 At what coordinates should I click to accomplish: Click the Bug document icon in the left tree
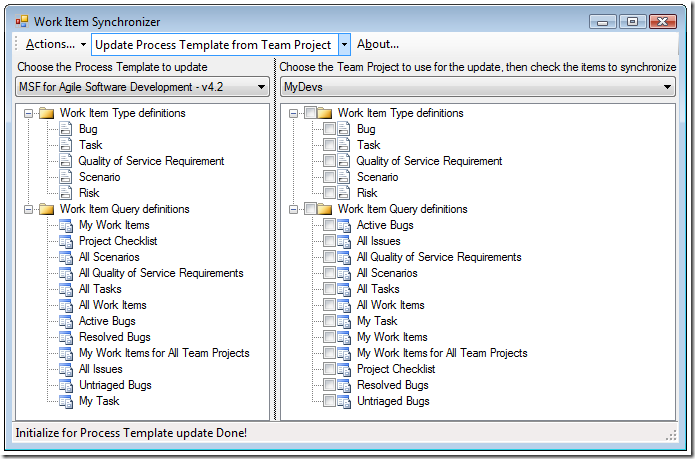[66, 129]
